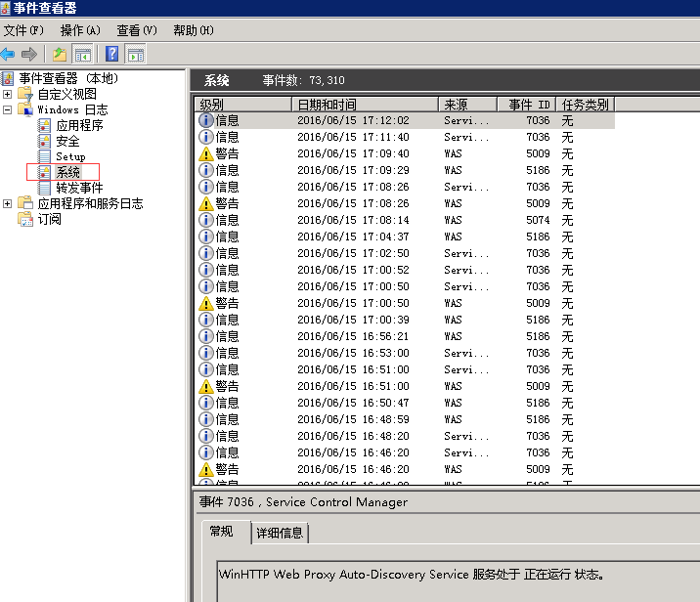Expand the 应用程序和服务日志 node
Image resolution: width=700 pixels, height=602 pixels.
(8, 203)
